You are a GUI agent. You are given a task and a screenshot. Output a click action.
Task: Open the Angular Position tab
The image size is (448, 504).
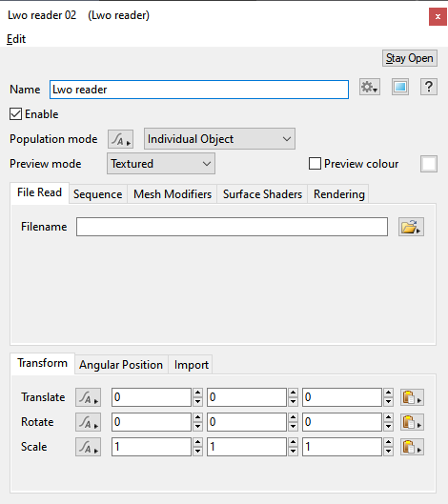[121, 365]
